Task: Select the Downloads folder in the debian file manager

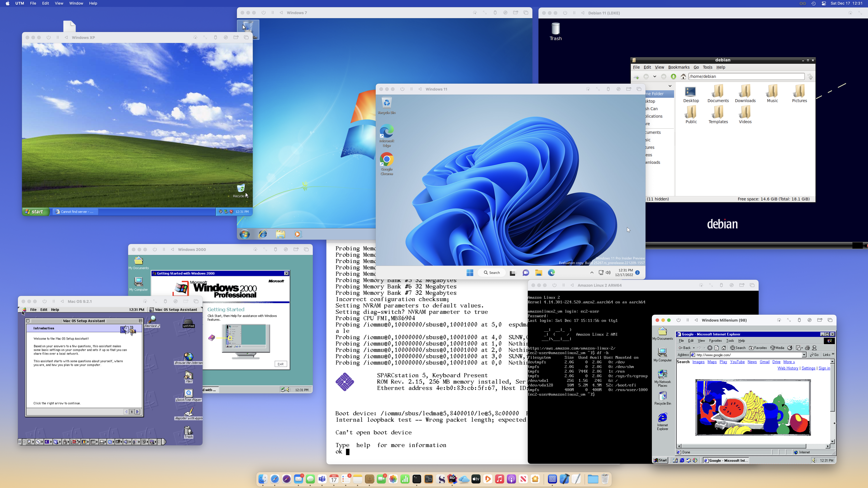Action: 745,94
